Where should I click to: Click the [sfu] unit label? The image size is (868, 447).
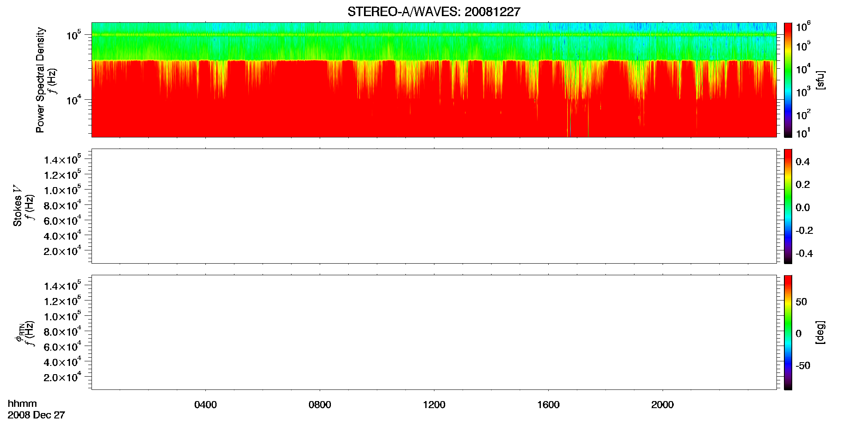pyautogui.click(x=820, y=80)
